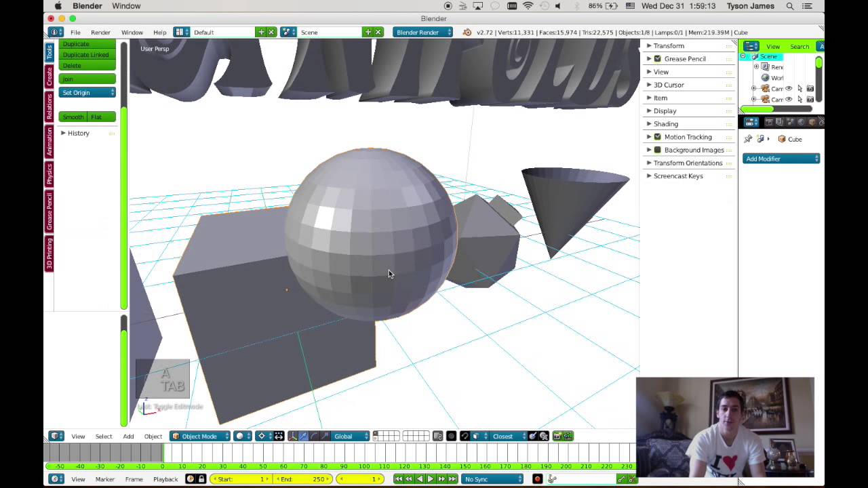Switch to Render properties camera icon

769,122
